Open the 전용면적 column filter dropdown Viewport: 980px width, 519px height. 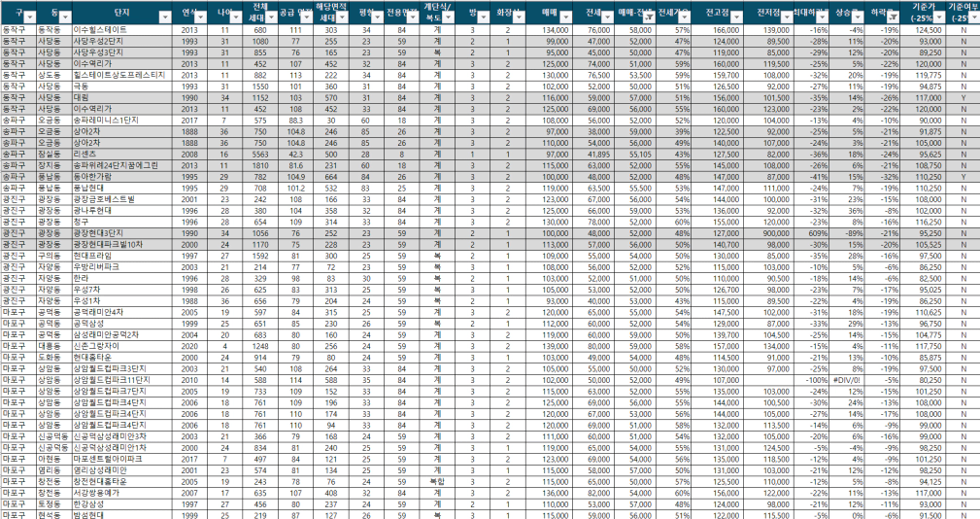pyautogui.click(x=415, y=17)
